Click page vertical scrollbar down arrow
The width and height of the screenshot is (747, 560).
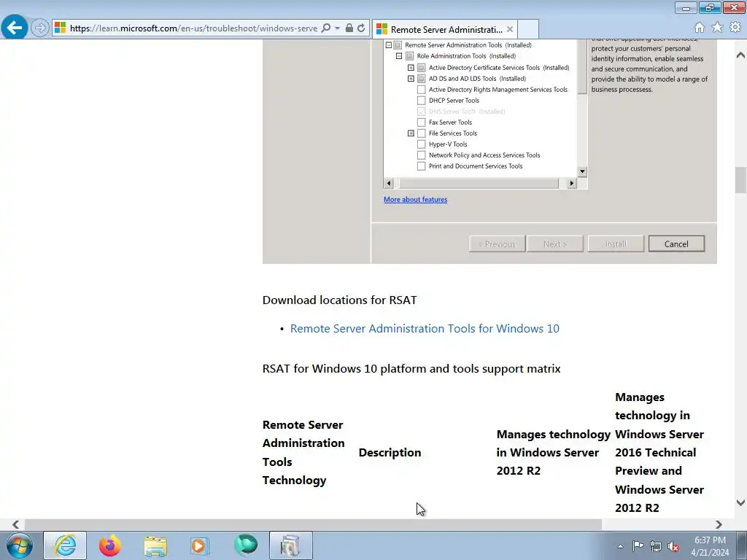(740, 503)
